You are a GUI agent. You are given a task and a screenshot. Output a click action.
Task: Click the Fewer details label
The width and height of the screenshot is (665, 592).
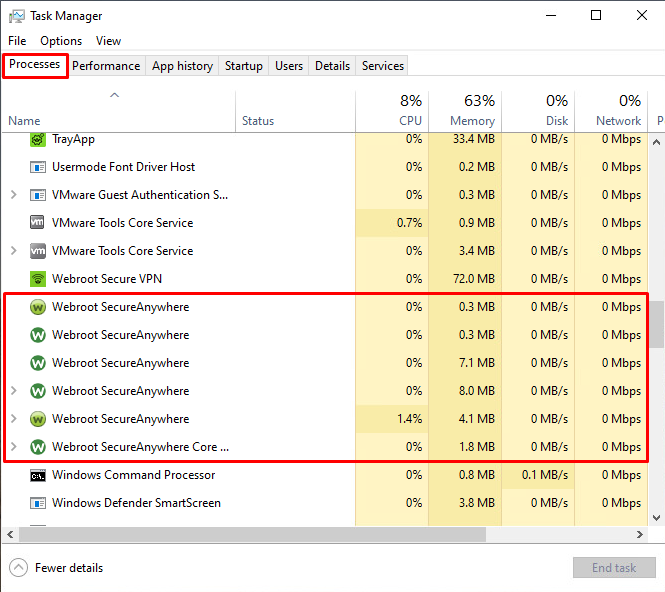pyautogui.click(x=69, y=568)
